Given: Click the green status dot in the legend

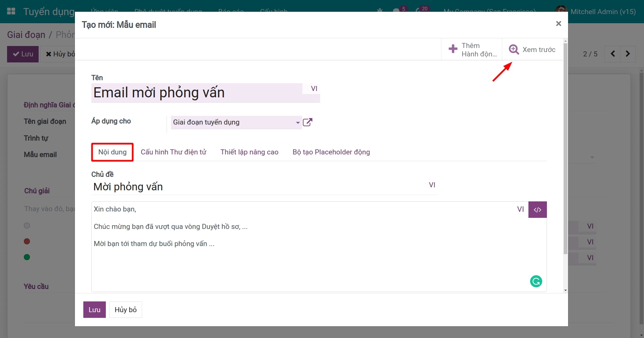Looking at the screenshot, I should [26, 257].
